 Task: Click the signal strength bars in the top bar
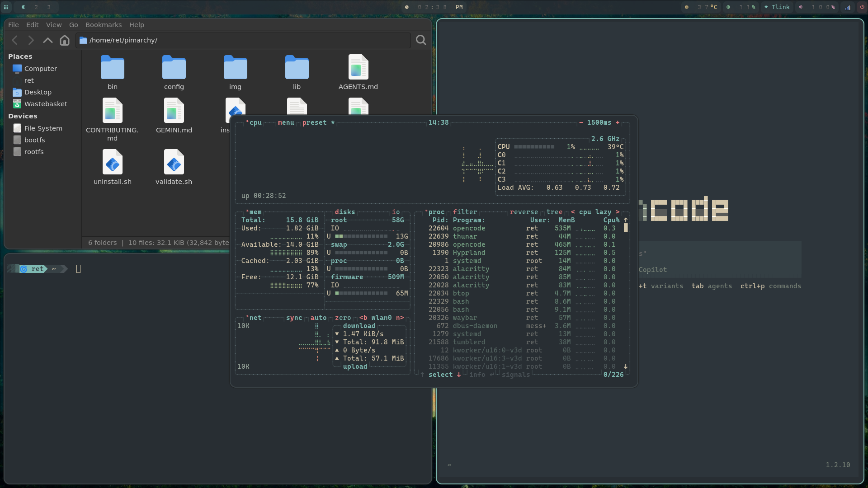[848, 7]
